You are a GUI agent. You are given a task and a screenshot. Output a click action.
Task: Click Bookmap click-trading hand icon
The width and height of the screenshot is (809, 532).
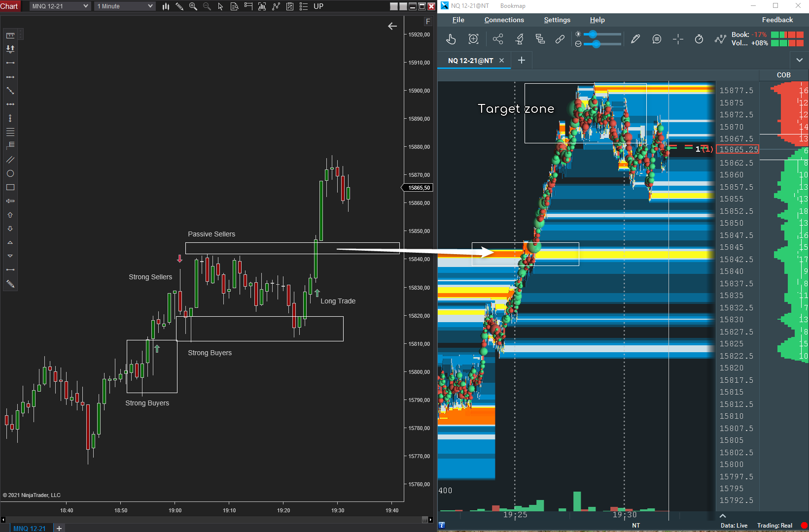click(451, 39)
